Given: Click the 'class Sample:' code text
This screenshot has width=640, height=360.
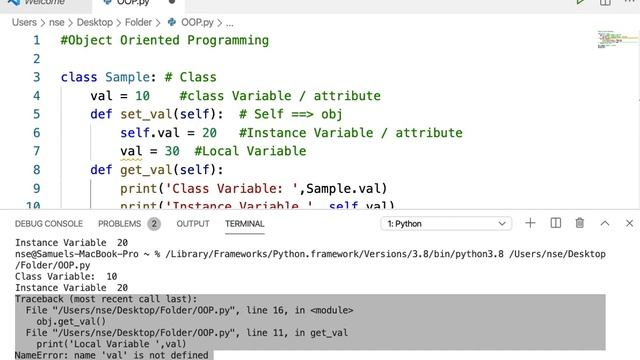Looking at the screenshot, I should 108,77.
